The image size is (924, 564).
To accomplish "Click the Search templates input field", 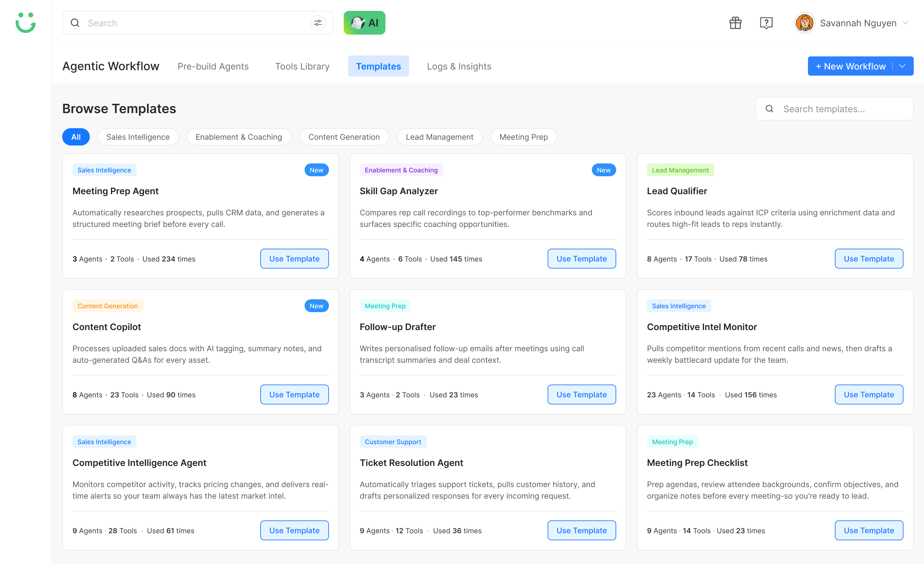I will click(834, 109).
